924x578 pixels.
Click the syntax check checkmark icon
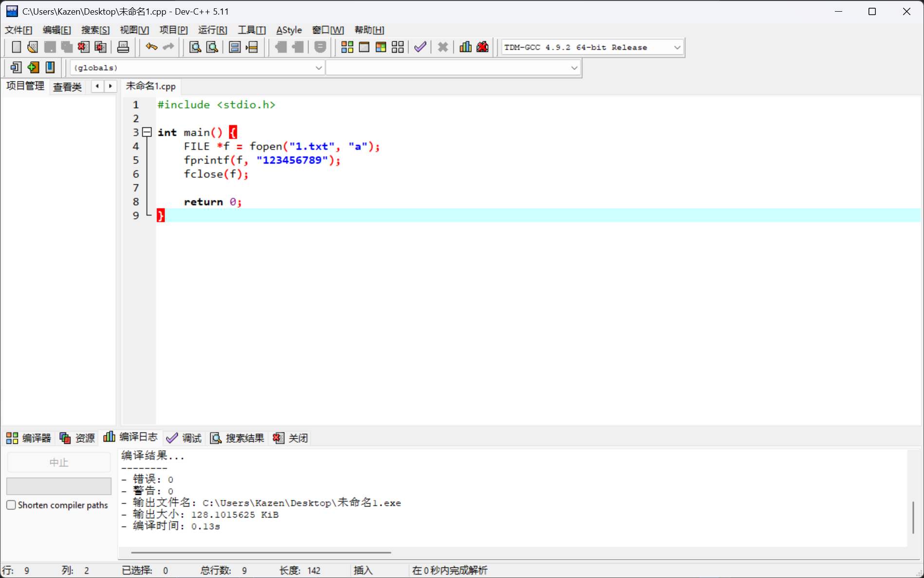click(420, 47)
